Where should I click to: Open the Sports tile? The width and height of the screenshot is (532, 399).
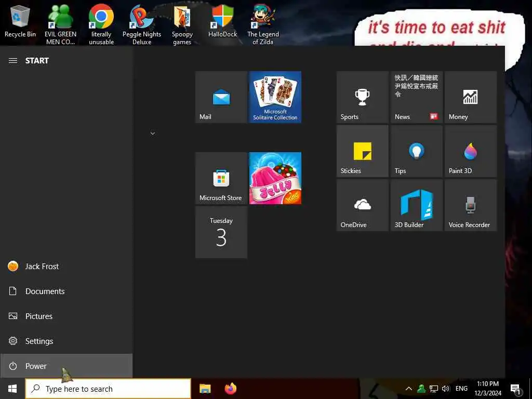pyautogui.click(x=362, y=97)
